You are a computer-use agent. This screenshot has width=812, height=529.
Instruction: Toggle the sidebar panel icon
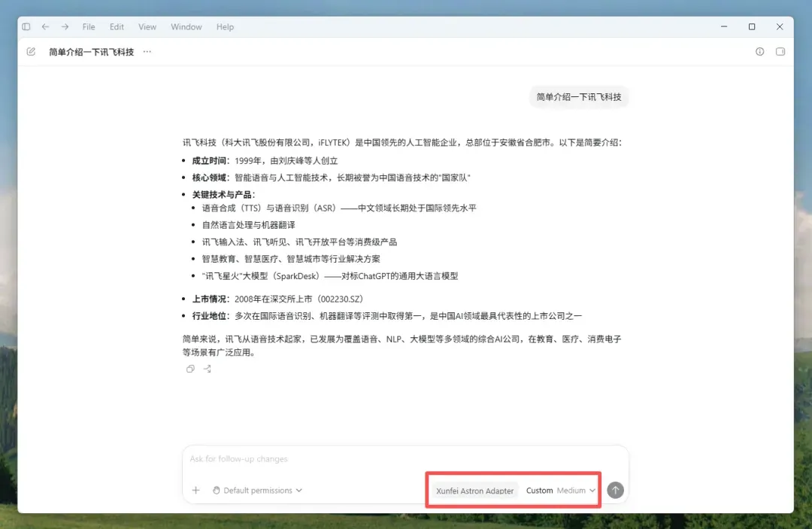pos(26,27)
